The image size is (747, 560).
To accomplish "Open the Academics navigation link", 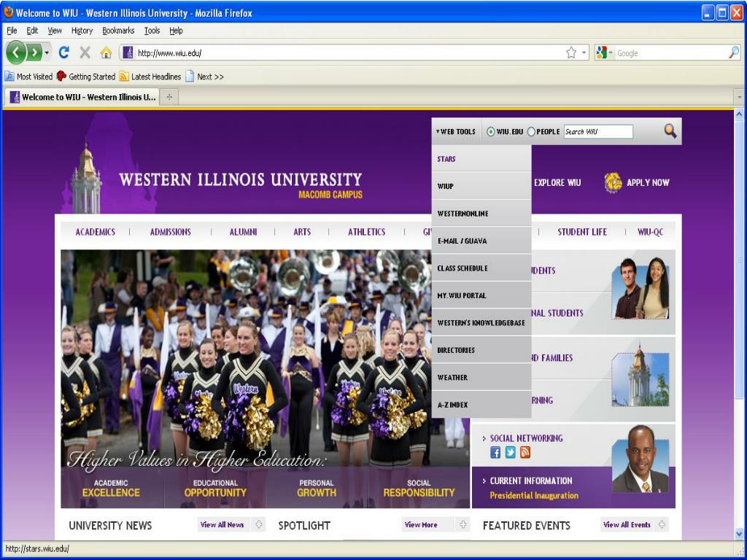I will pyautogui.click(x=96, y=232).
